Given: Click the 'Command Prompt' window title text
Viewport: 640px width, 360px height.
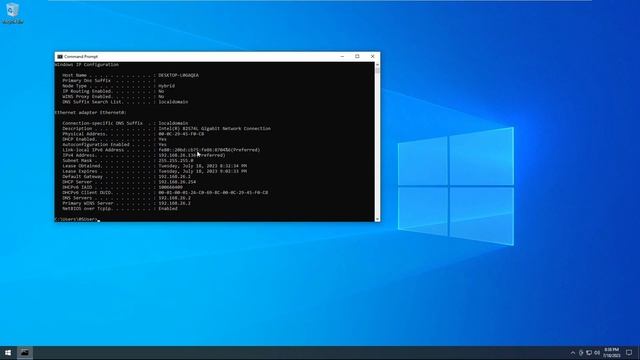Looking at the screenshot, I should click(81, 57).
